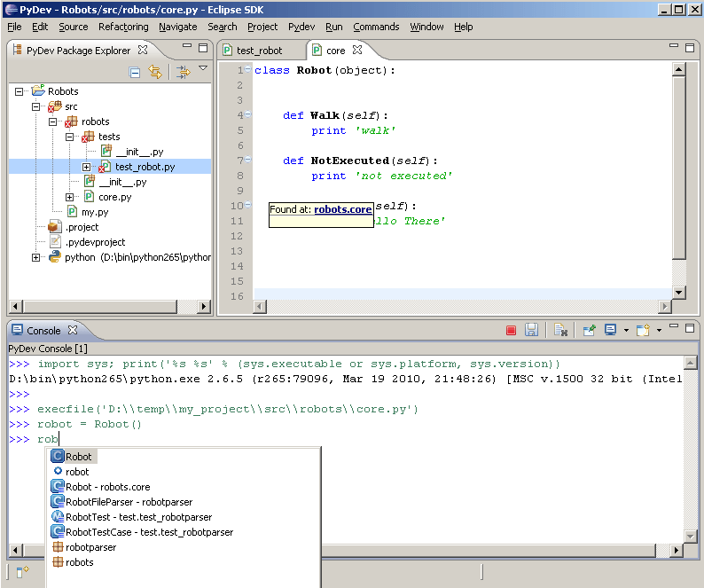Open the Run menu
Image resolution: width=704 pixels, height=588 pixels.
(333, 27)
